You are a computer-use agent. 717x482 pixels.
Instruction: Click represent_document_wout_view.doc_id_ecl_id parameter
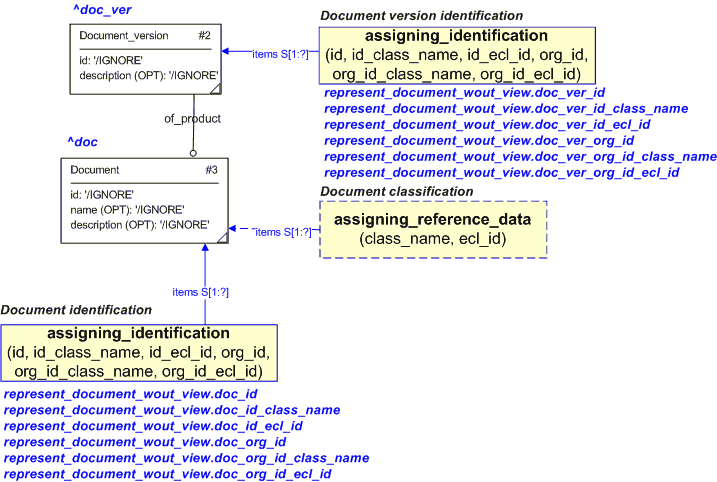click(153, 426)
